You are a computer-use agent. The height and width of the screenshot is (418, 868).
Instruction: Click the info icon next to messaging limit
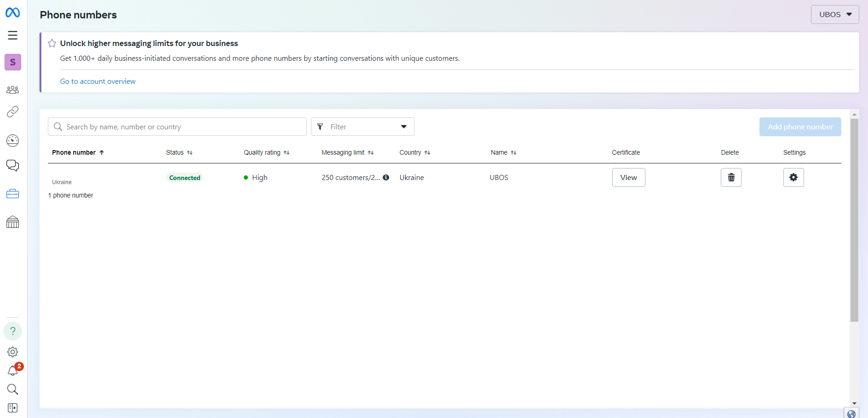[x=386, y=177]
